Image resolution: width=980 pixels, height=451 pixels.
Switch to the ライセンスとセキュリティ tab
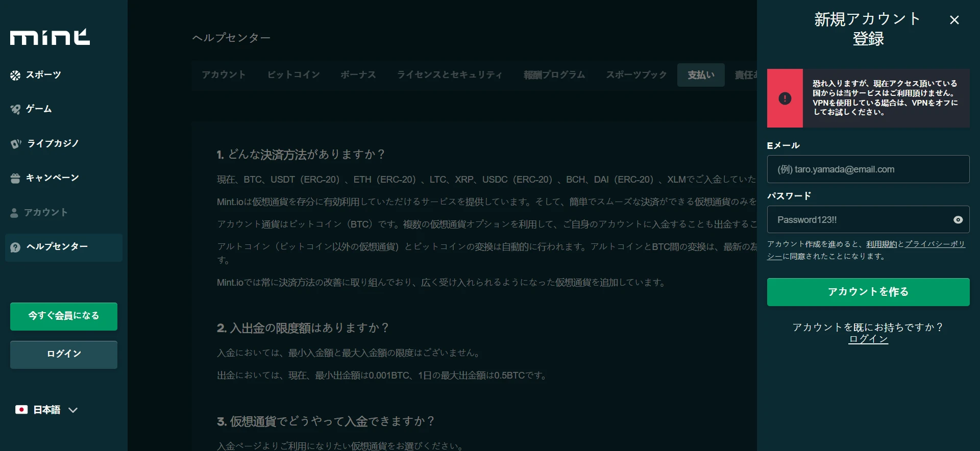click(x=450, y=75)
